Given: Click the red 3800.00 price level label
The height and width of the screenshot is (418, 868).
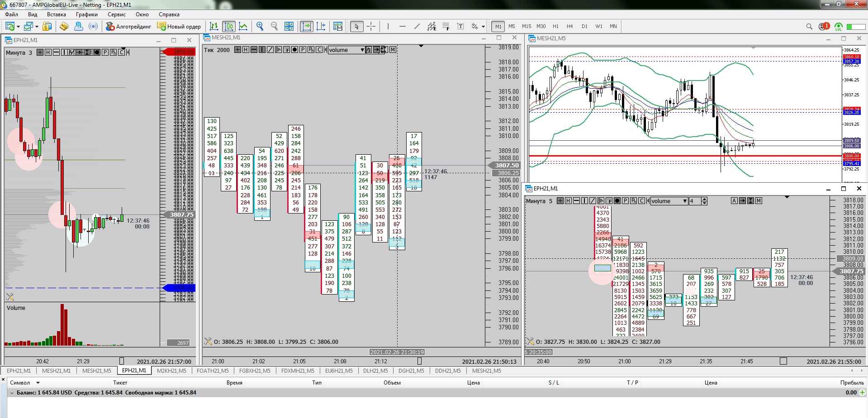Looking at the screenshot, I should pos(851,156).
